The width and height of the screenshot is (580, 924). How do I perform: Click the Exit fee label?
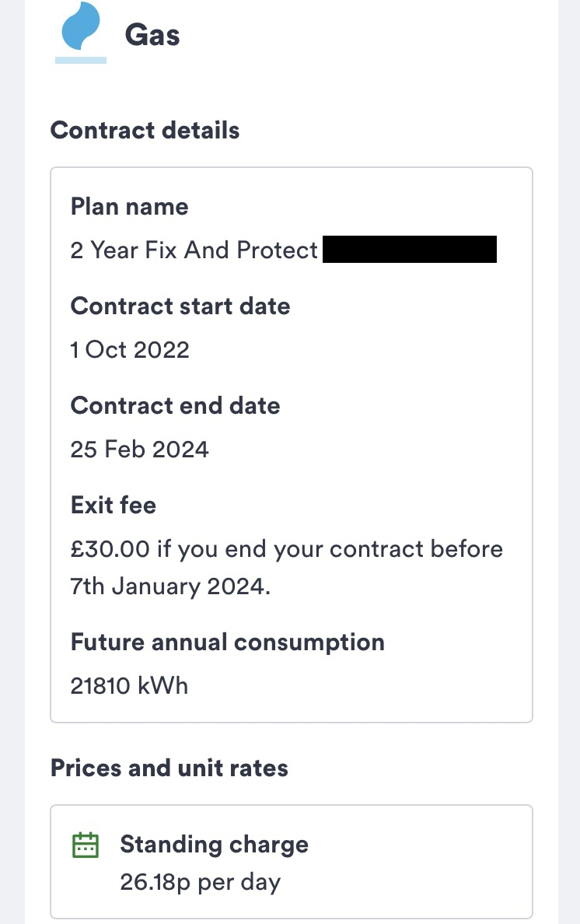[113, 505]
